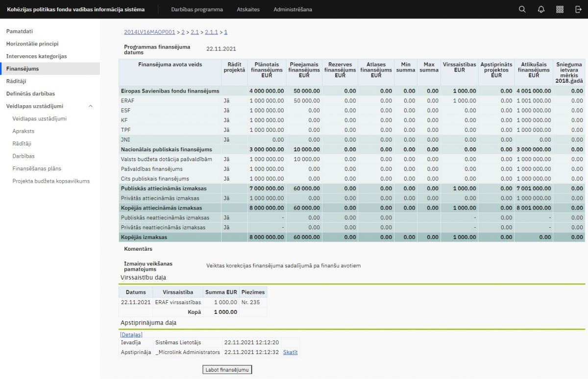Collapse the Veidlapas uzstādījumi section
Screen dimensions: 588x379
[x=90, y=106]
